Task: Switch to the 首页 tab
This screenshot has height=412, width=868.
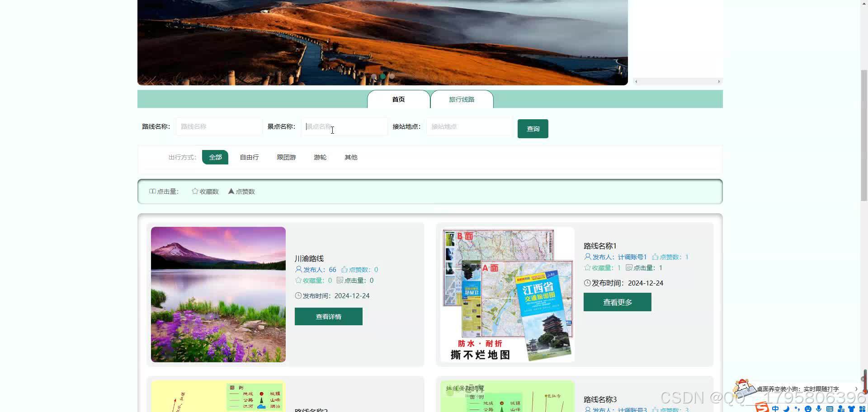Action: 398,99
